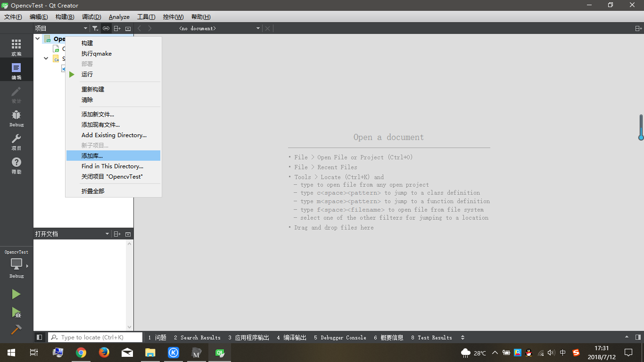
Task: Focus the Type to locate field
Action: pos(95,337)
